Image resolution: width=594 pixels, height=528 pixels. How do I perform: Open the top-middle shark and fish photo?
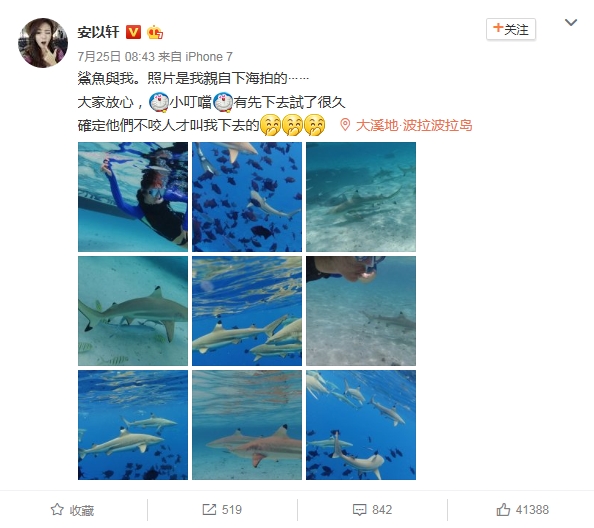247,197
